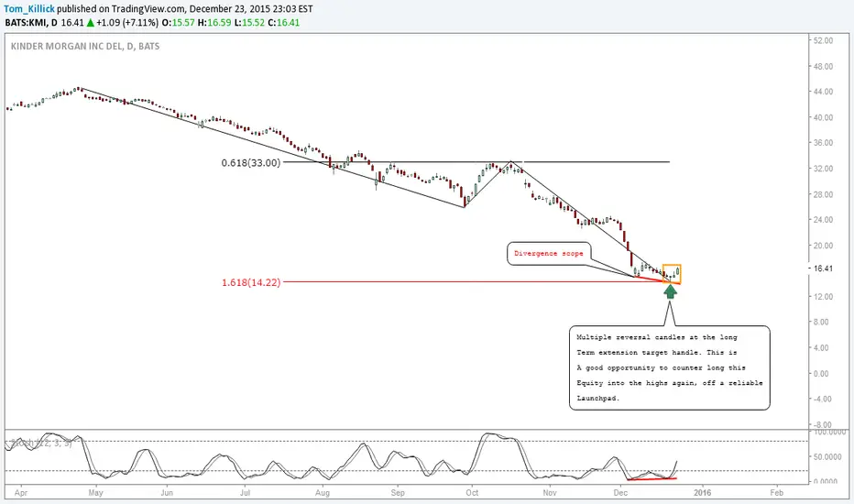This screenshot has height=504, width=854.
Task: Click the low price L:15.52
Action: (249, 23)
